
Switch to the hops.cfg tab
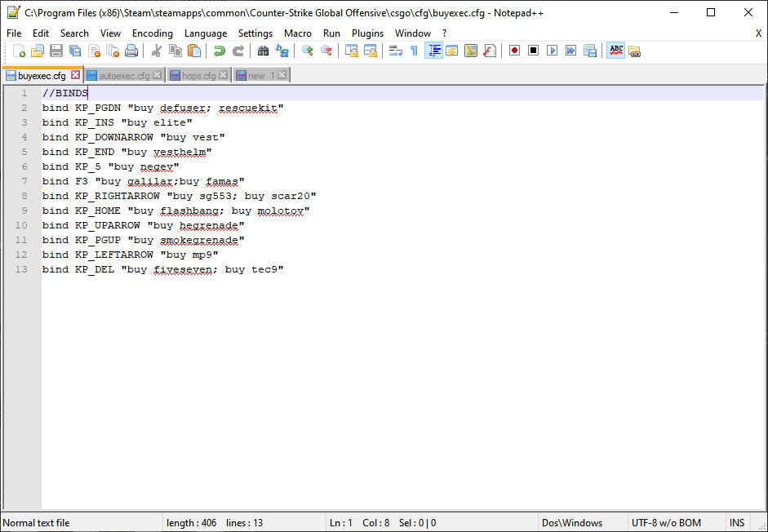199,75
